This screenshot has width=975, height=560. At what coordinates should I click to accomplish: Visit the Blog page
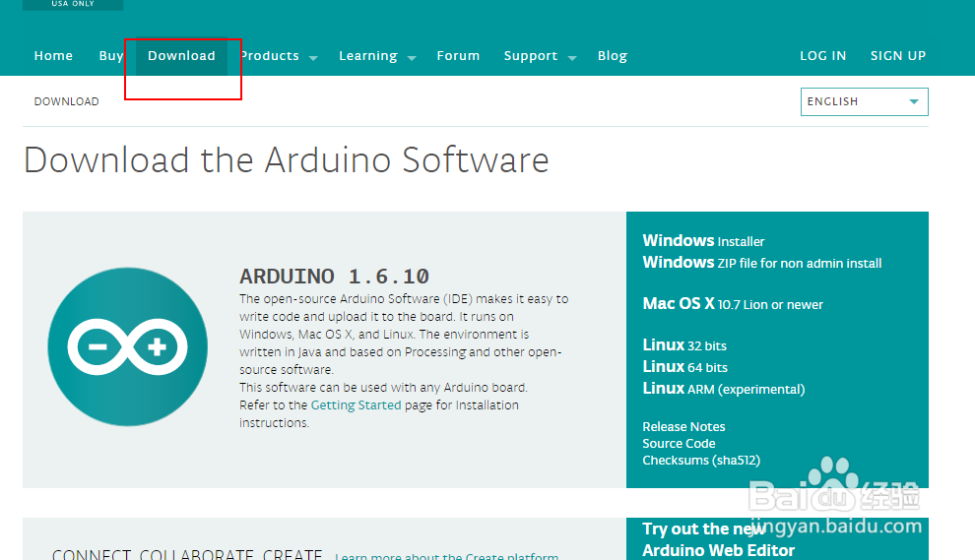coord(613,56)
